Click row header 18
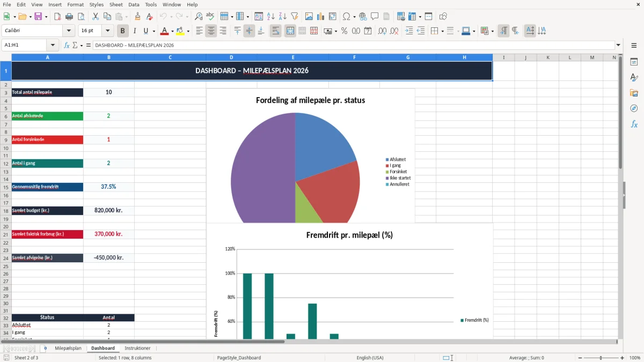The width and height of the screenshot is (644, 362). 6,210
